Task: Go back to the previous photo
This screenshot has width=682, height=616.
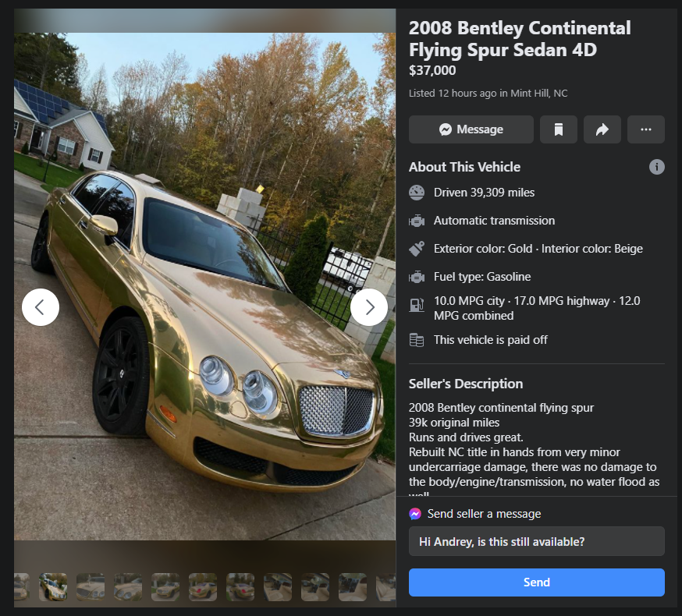Action: click(41, 307)
